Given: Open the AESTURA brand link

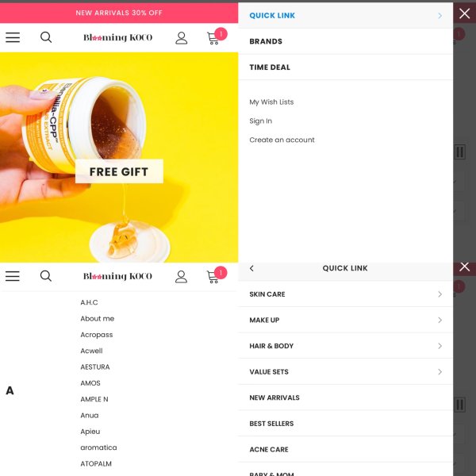Looking at the screenshot, I should [x=95, y=367].
